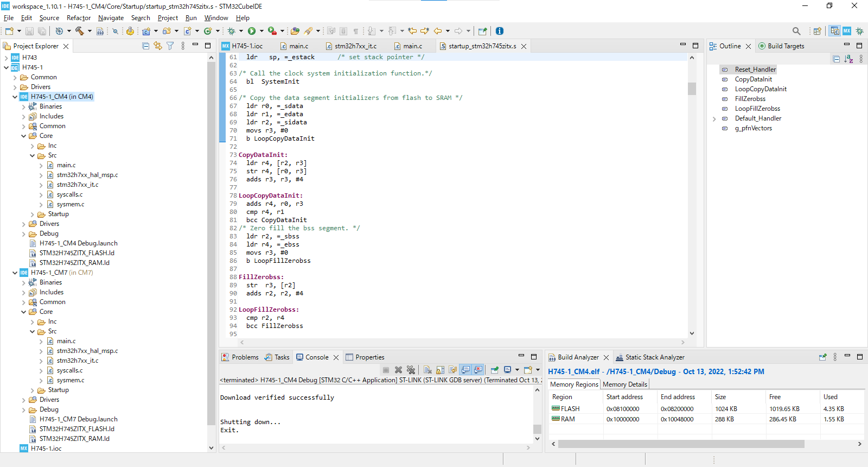The width and height of the screenshot is (868, 467).
Task: Collapse all items in Project Explorer
Action: [x=145, y=46]
